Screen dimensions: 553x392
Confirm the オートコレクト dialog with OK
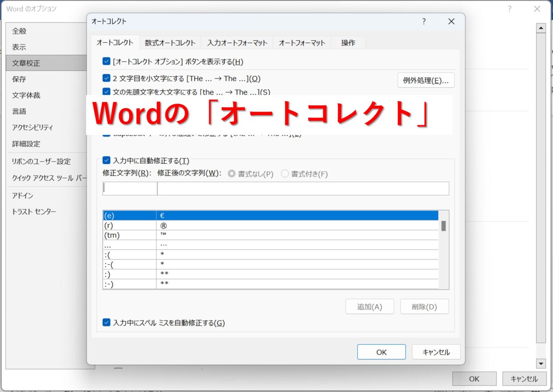coord(381,352)
